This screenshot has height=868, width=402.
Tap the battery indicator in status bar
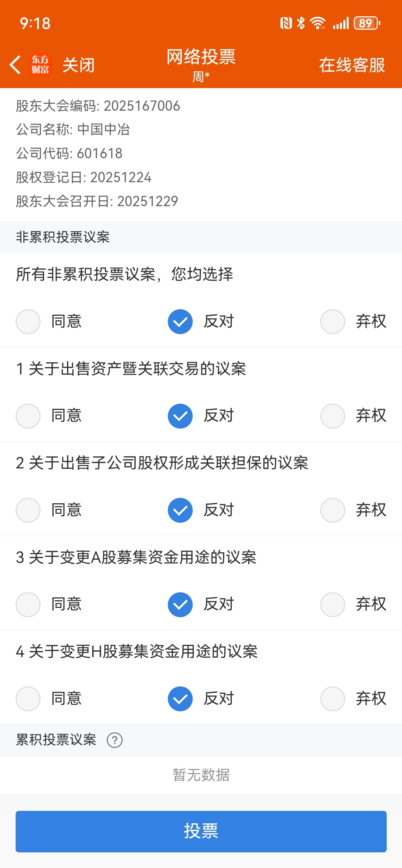coord(367,23)
